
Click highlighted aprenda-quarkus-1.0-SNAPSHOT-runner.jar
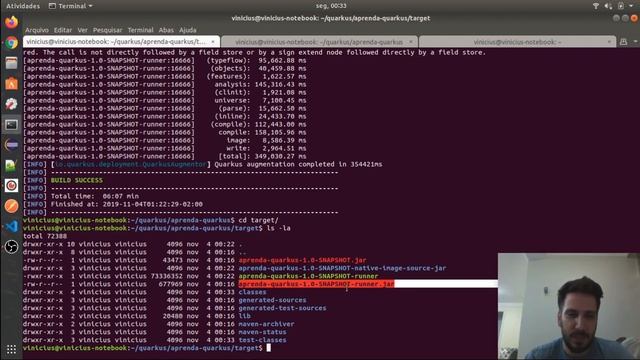pyautogui.click(x=316, y=284)
